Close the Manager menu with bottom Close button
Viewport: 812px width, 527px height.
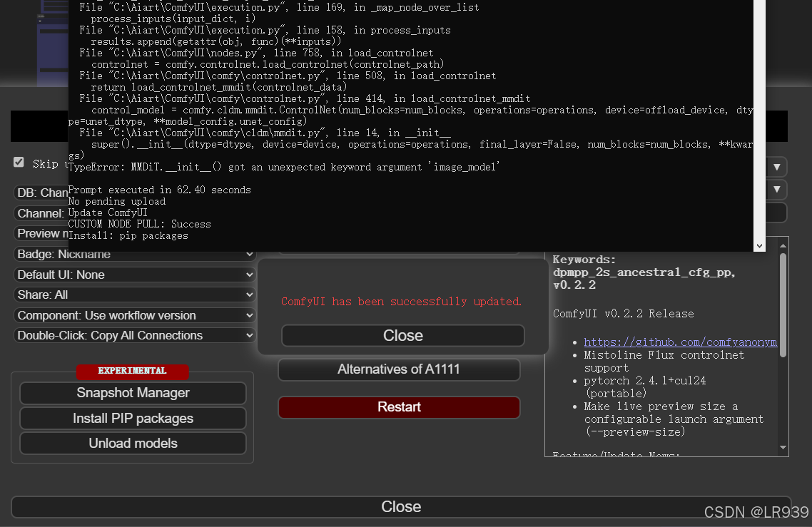pos(401,506)
